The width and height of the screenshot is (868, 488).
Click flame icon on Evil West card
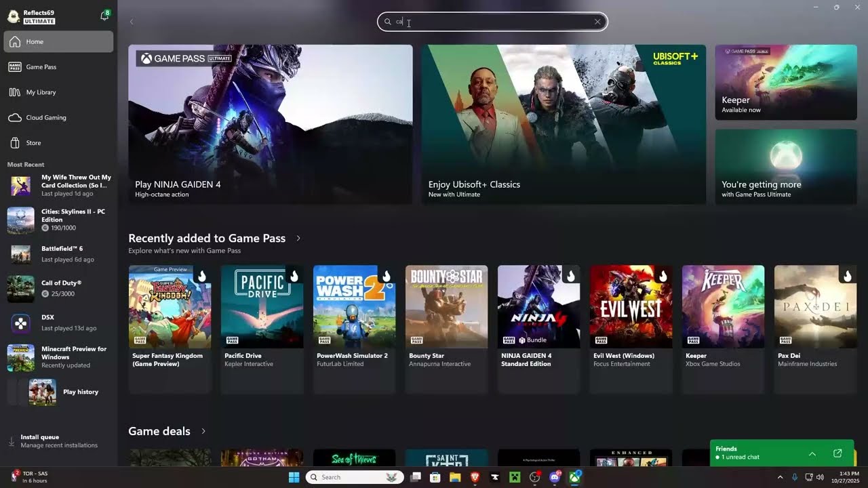pyautogui.click(x=663, y=275)
